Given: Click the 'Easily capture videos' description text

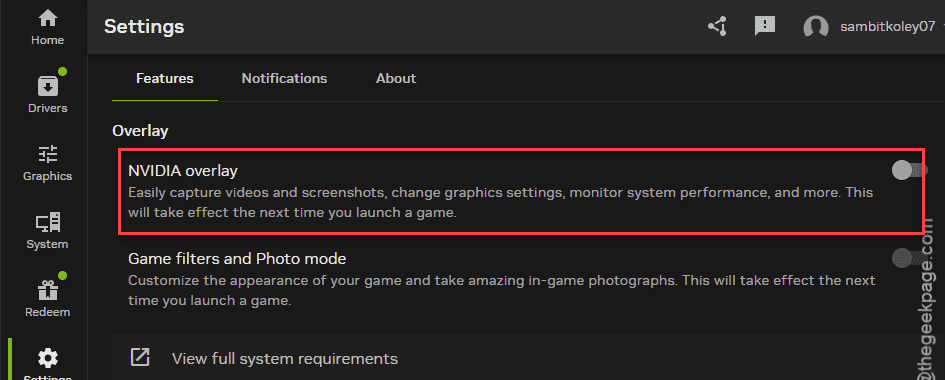Looking at the screenshot, I should pos(500,203).
